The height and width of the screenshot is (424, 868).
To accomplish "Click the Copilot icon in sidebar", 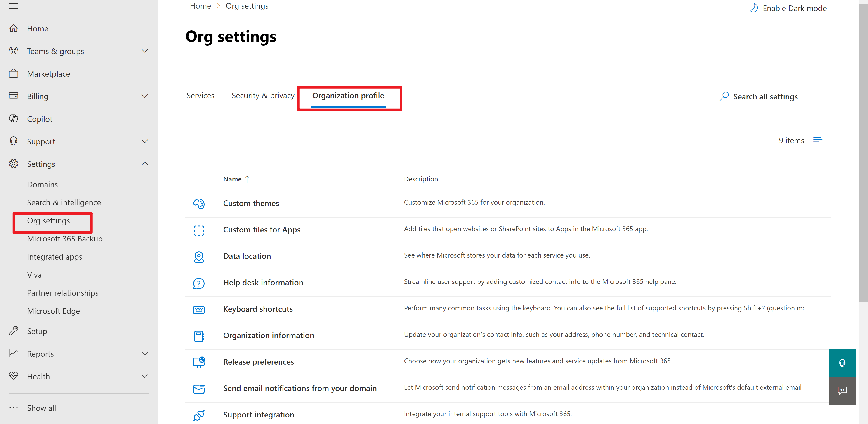I will [x=14, y=119].
